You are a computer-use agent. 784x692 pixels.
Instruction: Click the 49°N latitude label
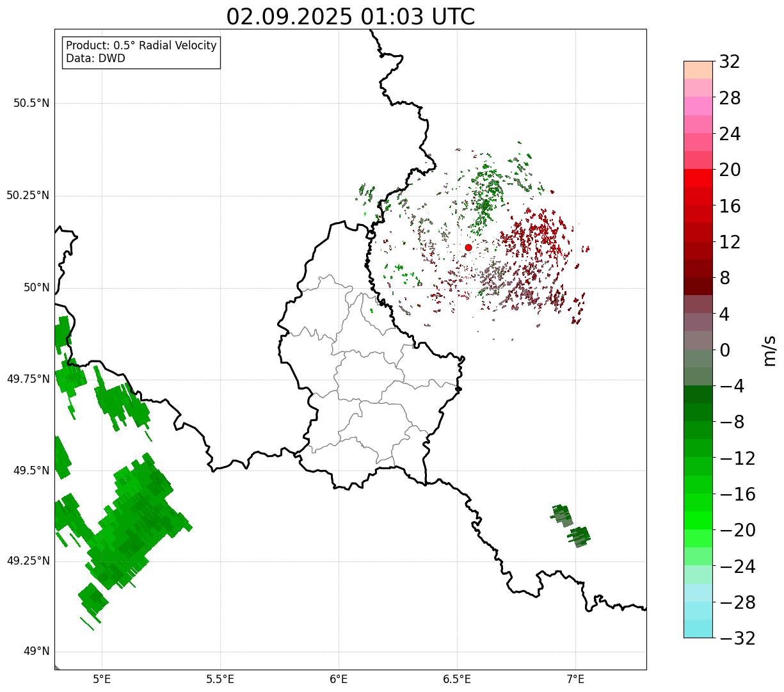click(36, 652)
